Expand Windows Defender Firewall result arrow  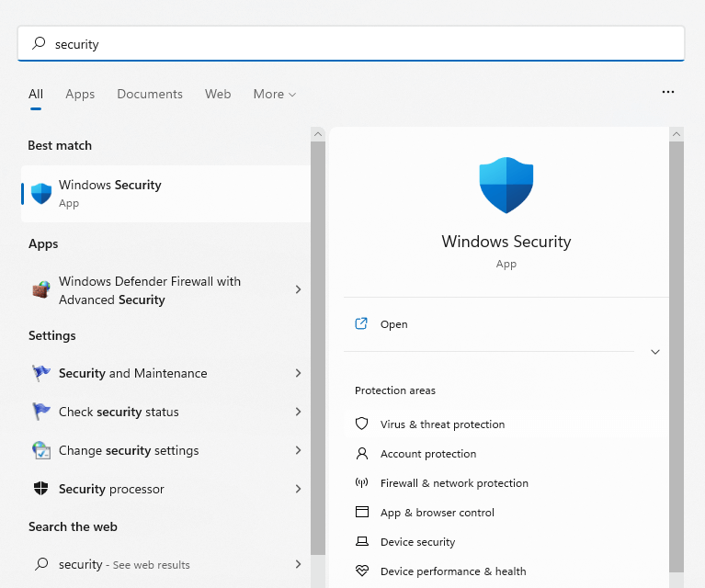(x=298, y=290)
